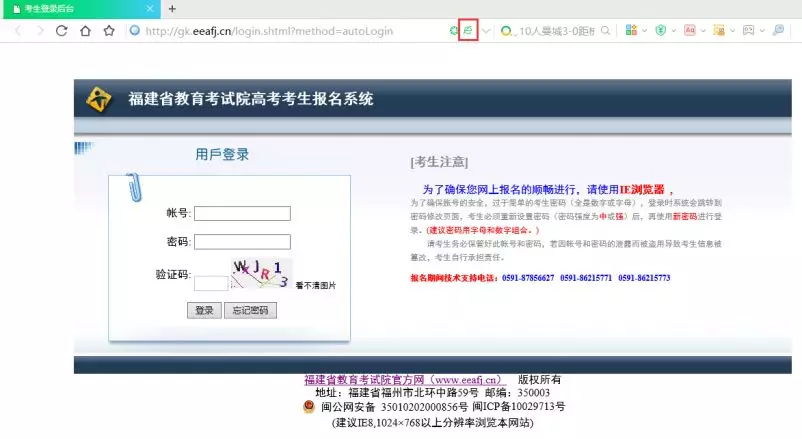Switch browser mode with the green IE-compat icon
Viewport: 802px width, 439px height.
pyautogui.click(x=468, y=31)
